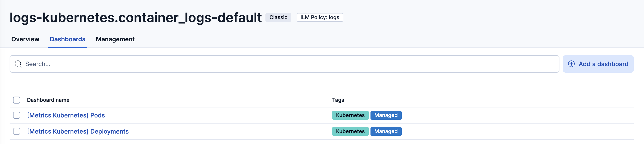
Task: Click the Kubernetes tag on Pods row
Action: tap(350, 115)
